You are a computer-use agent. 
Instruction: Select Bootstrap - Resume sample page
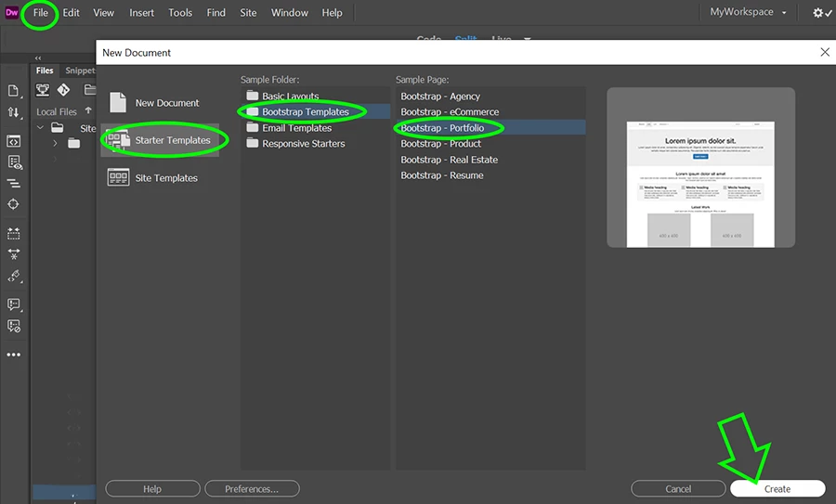coord(490,175)
